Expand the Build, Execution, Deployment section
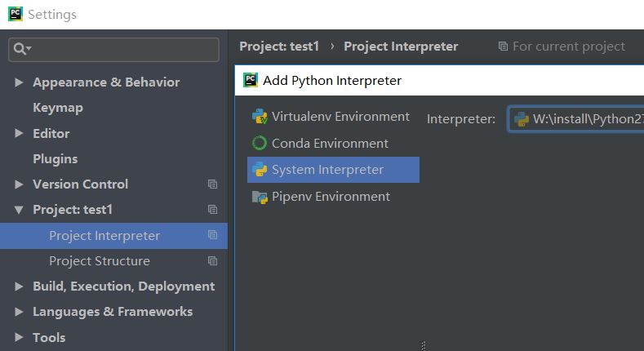This screenshot has width=644, height=351. [19, 287]
